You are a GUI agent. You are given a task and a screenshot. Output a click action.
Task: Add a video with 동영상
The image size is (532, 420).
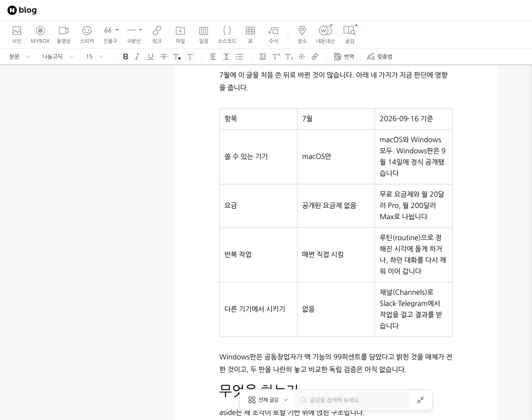(x=64, y=35)
